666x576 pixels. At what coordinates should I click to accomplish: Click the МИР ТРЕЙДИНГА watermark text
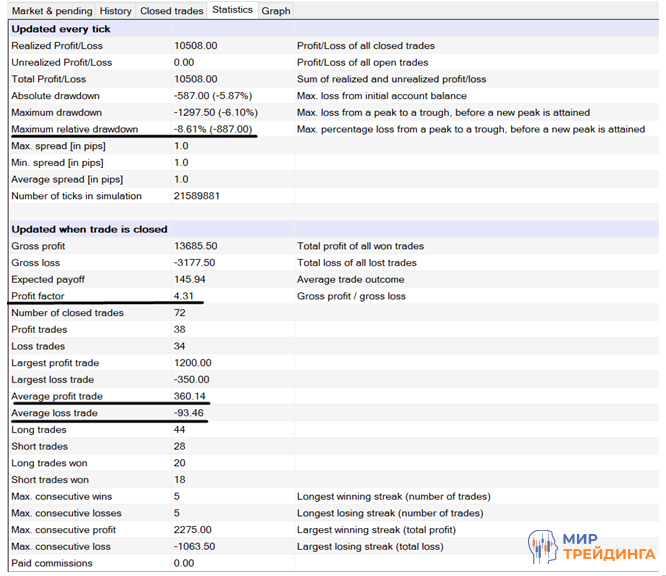point(608,547)
